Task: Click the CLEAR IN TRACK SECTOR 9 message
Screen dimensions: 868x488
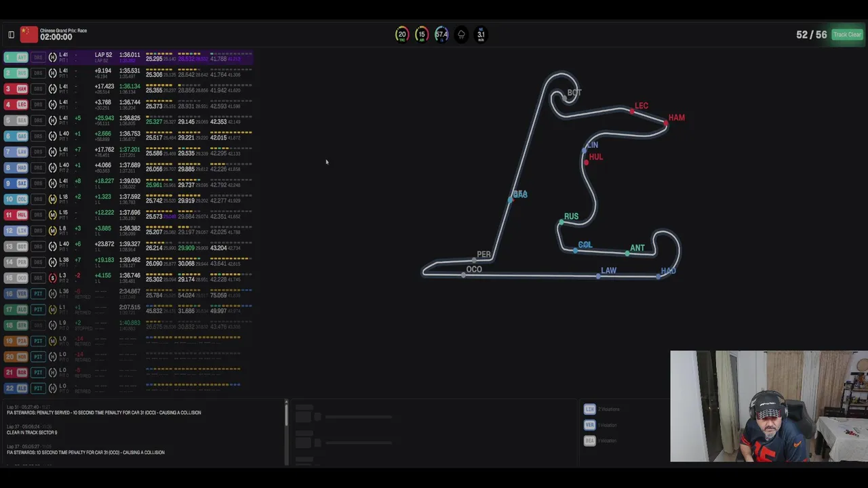Action: (32, 432)
